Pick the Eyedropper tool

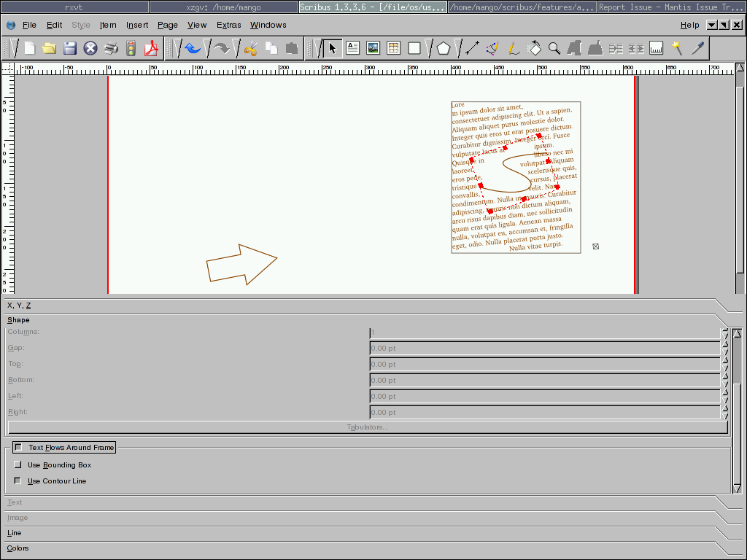point(698,49)
